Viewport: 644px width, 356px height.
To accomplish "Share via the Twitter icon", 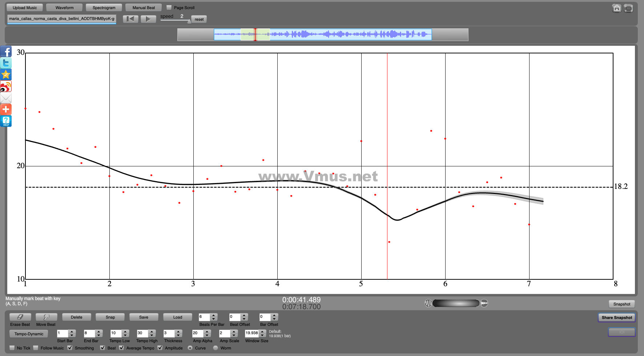I will coord(6,63).
